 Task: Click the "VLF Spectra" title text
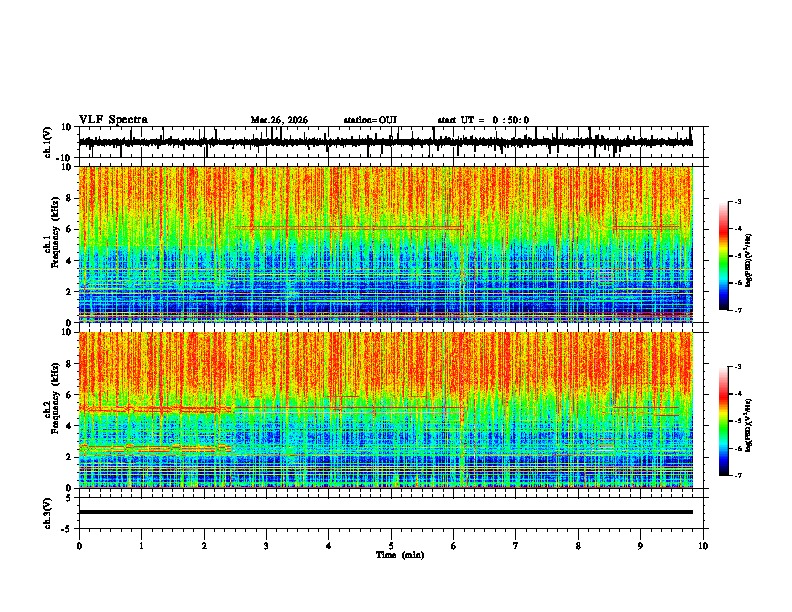tap(113, 120)
